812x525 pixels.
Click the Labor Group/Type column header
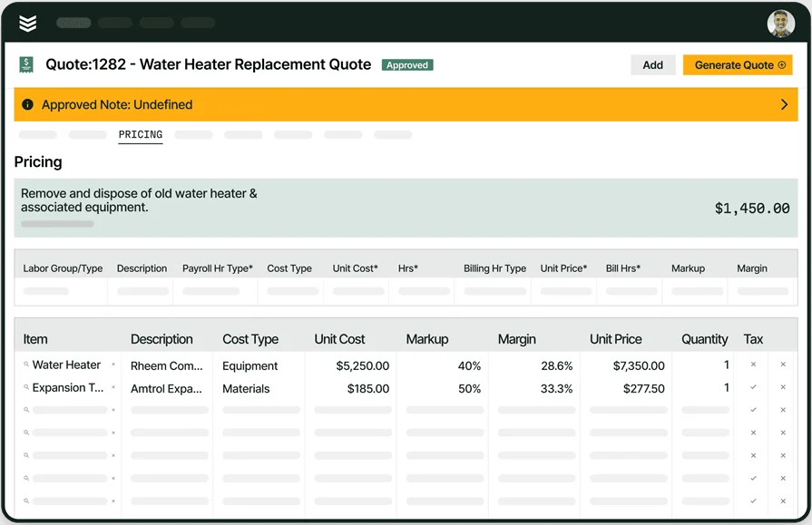(x=63, y=268)
